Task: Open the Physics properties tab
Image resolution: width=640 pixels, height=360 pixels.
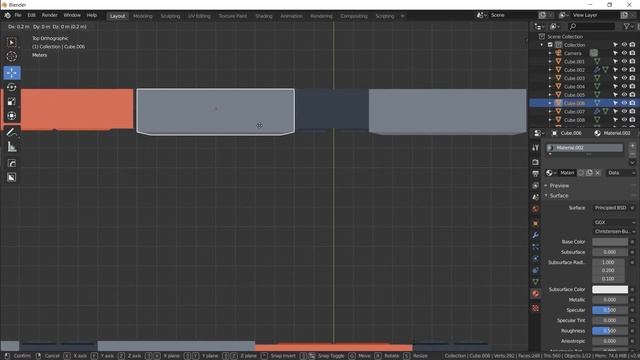Action: pyautogui.click(x=535, y=258)
